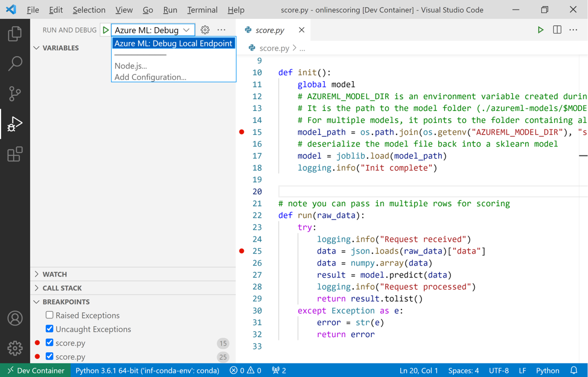
Task: Disable the score.py line 15 breakpoint
Action: pos(50,343)
